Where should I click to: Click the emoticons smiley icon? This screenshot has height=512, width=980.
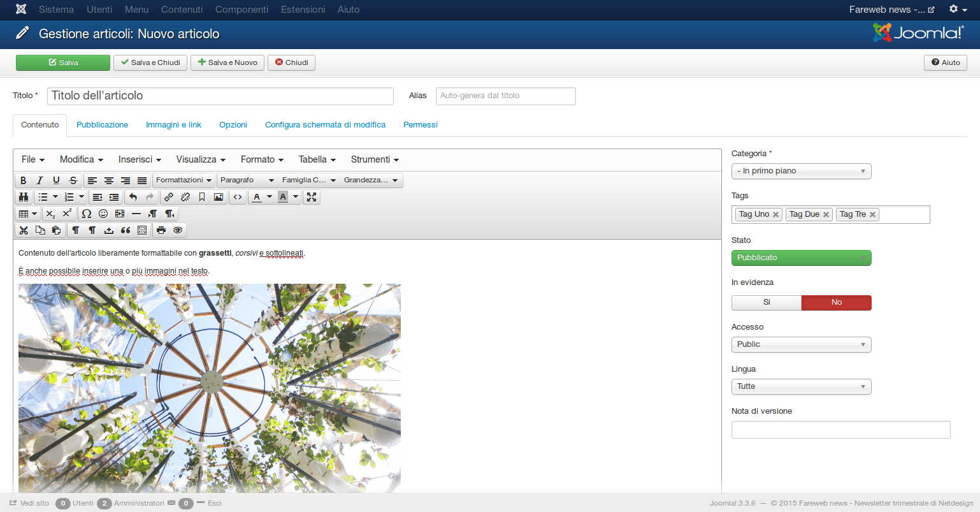tap(103, 214)
